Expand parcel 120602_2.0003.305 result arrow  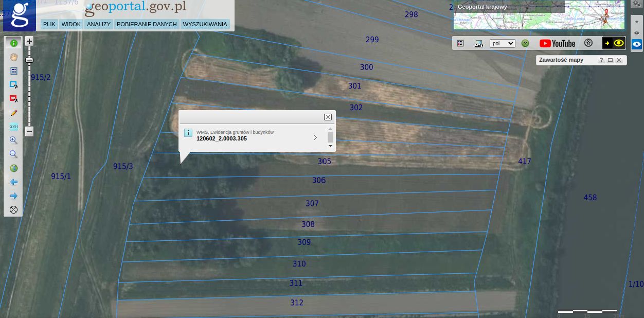pyautogui.click(x=315, y=137)
